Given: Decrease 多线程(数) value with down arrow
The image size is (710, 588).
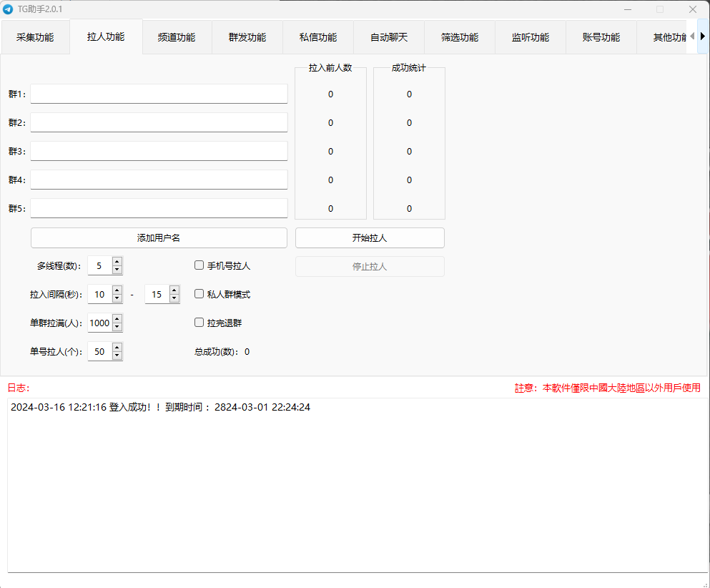Looking at the screenshot, I should (x=117, y=270).
